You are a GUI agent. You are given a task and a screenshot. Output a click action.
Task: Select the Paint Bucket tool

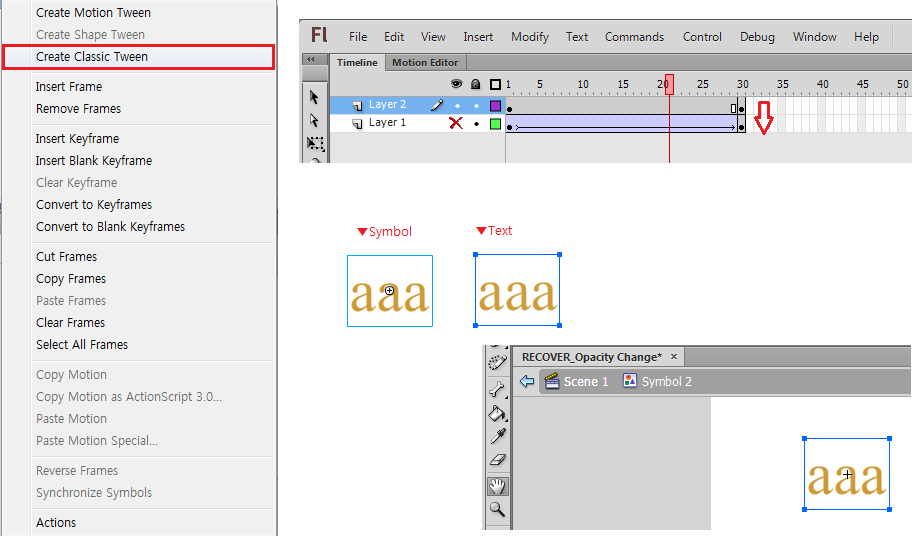tap(497, 414)
